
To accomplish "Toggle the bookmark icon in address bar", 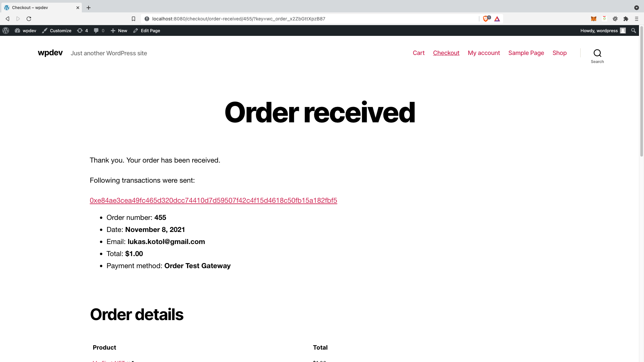I will click(133, 18).
